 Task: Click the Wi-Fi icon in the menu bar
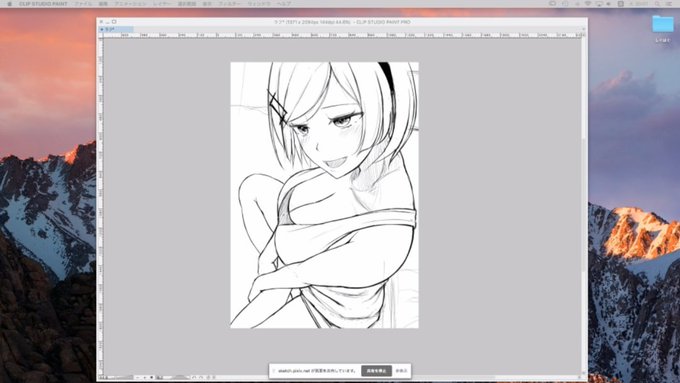(x=588, y=3)
